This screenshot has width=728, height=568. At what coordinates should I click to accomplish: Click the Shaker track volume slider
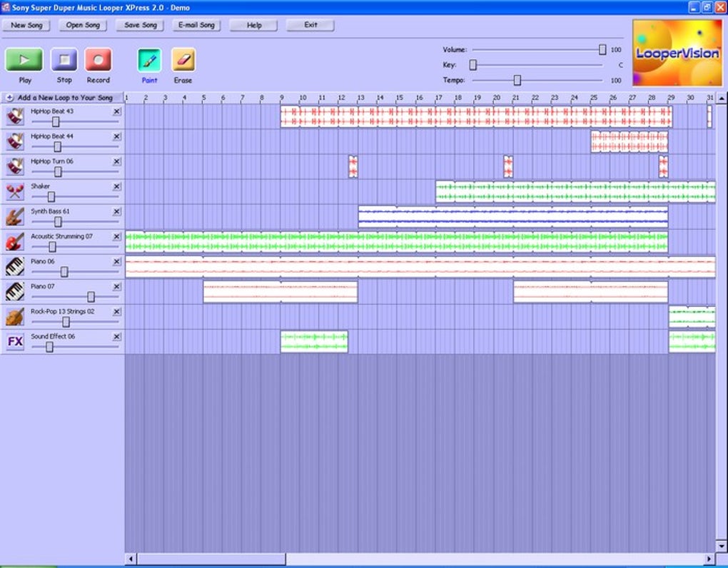(51, 197)
